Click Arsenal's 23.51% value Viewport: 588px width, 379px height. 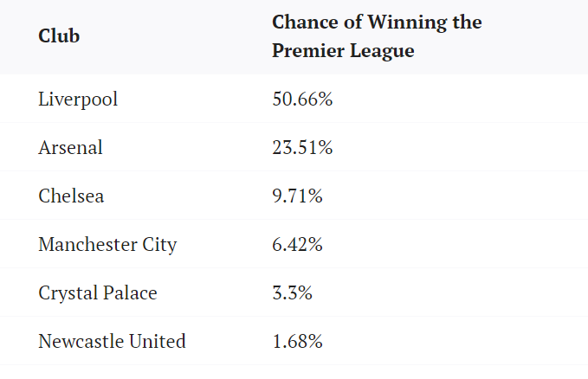[x=302, y=147]
